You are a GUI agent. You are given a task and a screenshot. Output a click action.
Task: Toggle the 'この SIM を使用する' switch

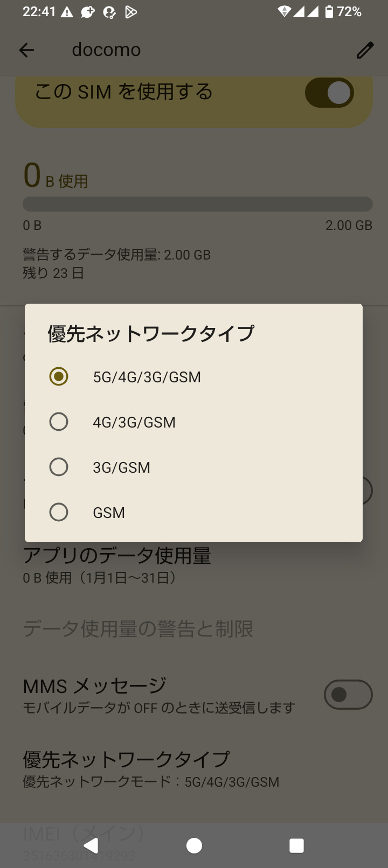click(x=329, y=93)
